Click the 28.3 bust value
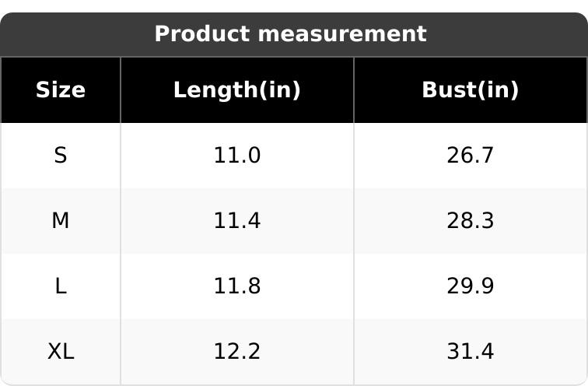 (x=470, y=221)
